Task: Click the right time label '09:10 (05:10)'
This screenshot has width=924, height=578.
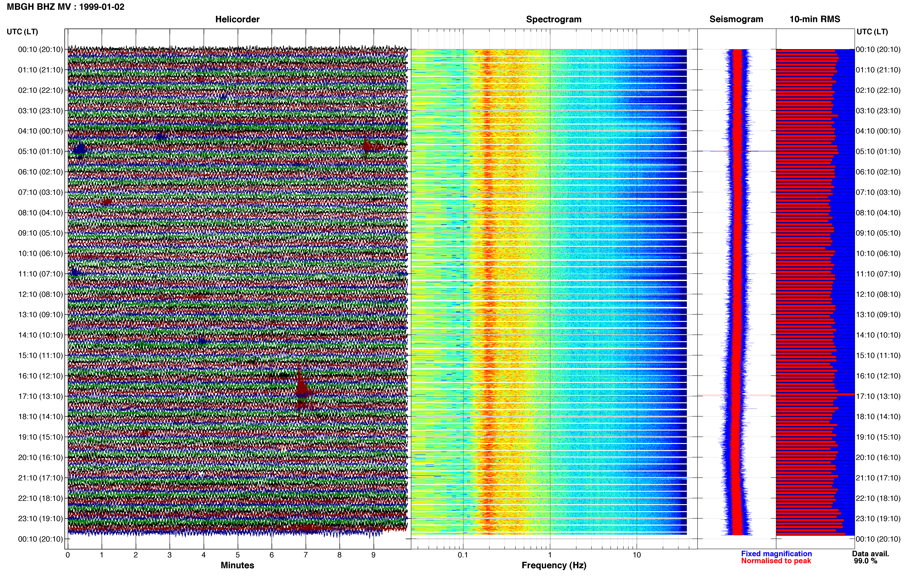Action: point(878,233)
